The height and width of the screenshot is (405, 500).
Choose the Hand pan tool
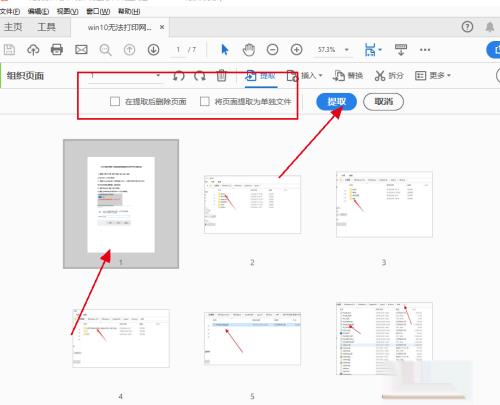coord(249,50)
